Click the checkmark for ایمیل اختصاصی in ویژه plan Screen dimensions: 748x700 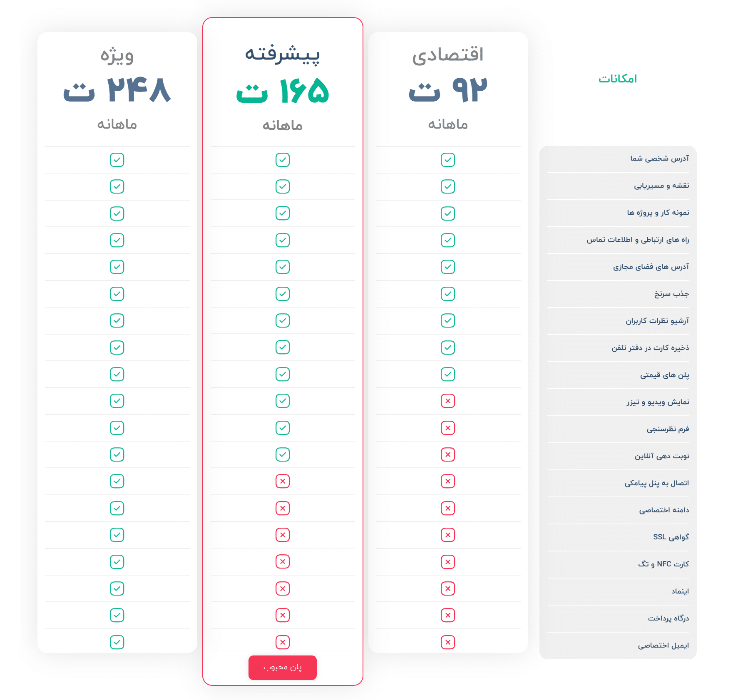(117, 642)
